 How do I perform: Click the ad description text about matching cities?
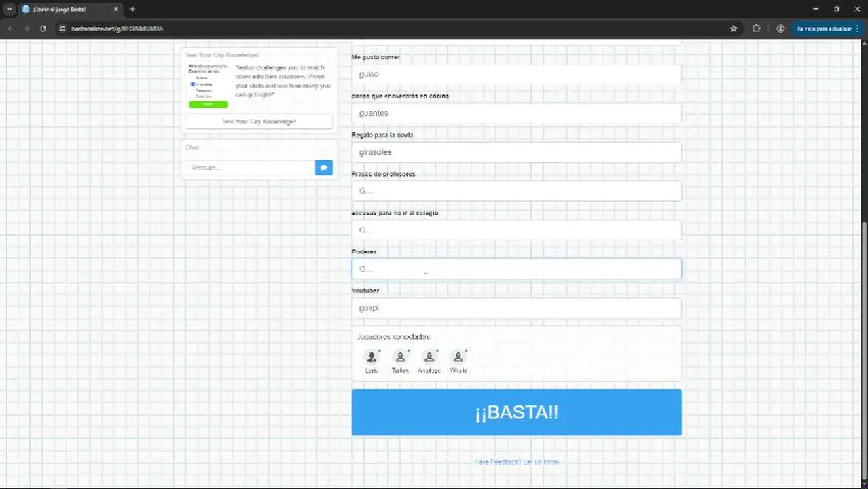coord(283,81)
